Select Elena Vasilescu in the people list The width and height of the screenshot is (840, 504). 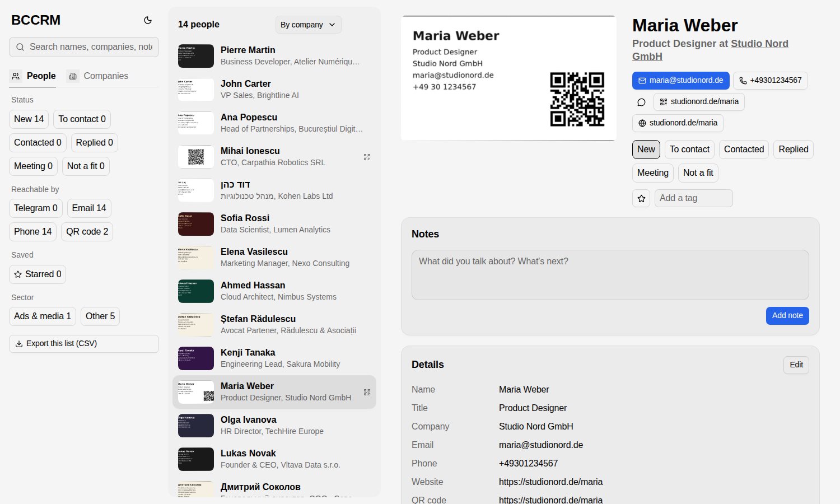click(x=274, y=258)
